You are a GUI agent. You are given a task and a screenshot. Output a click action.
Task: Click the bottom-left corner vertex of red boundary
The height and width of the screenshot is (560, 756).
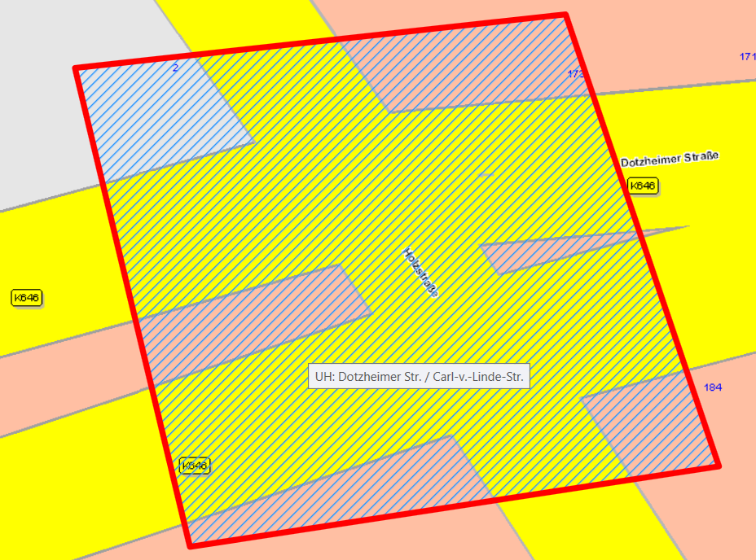(x=191, y=545)
